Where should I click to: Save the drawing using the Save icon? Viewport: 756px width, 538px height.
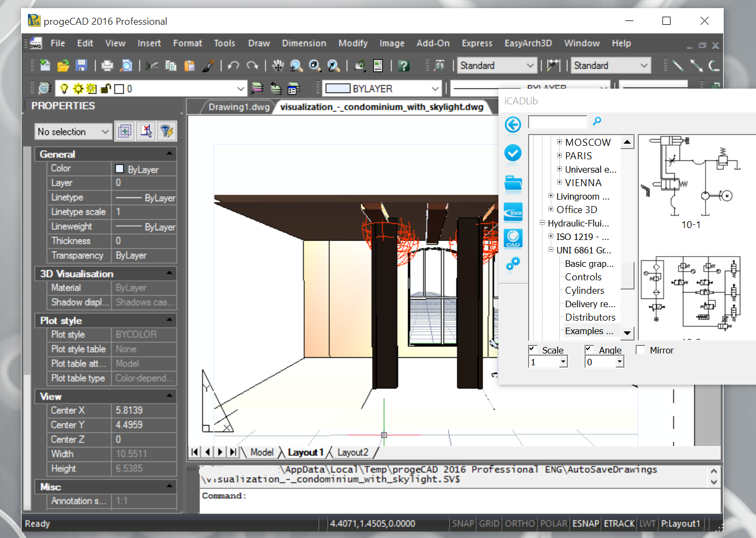point(81,65)
